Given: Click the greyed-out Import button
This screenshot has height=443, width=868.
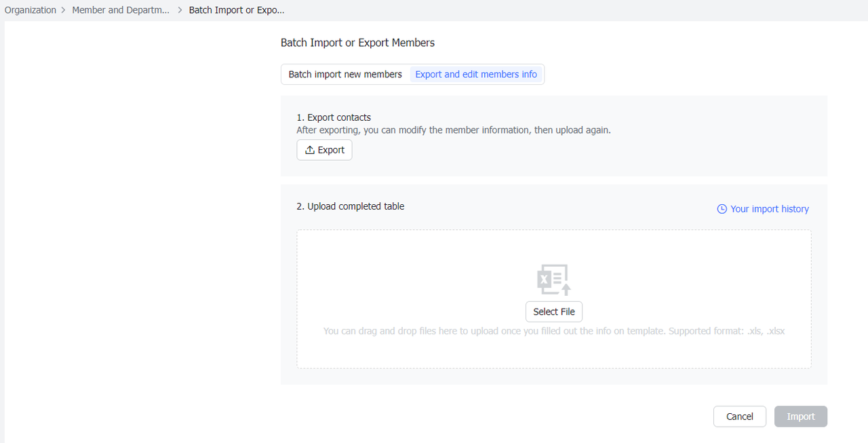Looking at the screenshot, I should pos(800,417).
